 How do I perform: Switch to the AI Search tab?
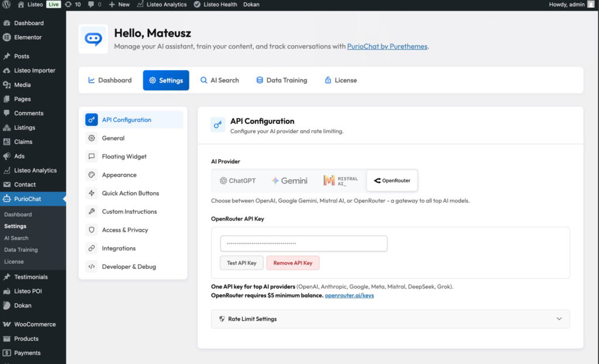[220, 80]
